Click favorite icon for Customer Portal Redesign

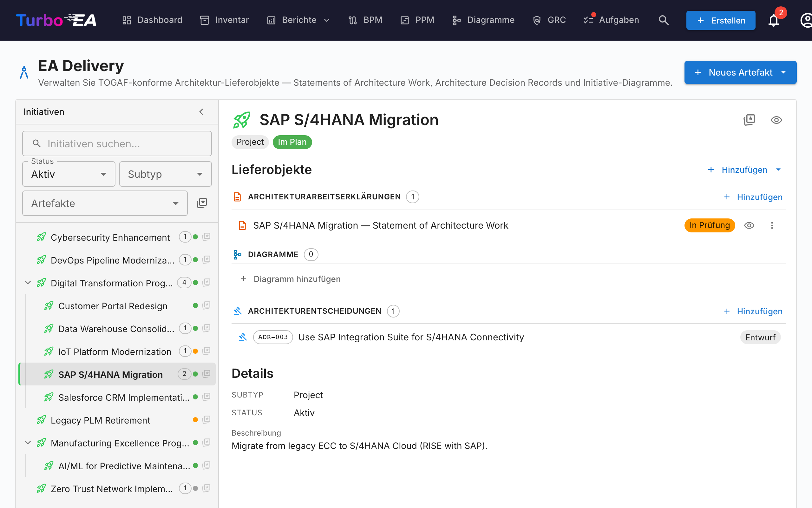[x=206, y=305]
